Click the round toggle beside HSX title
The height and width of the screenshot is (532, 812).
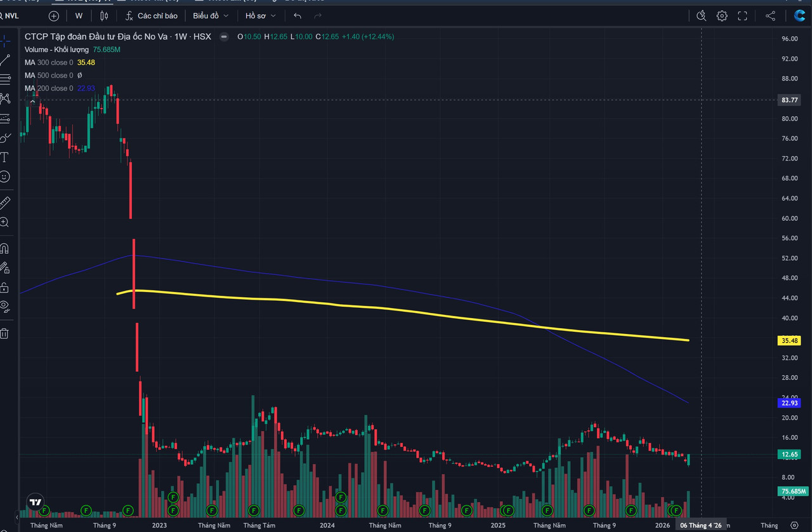[223, 37]
